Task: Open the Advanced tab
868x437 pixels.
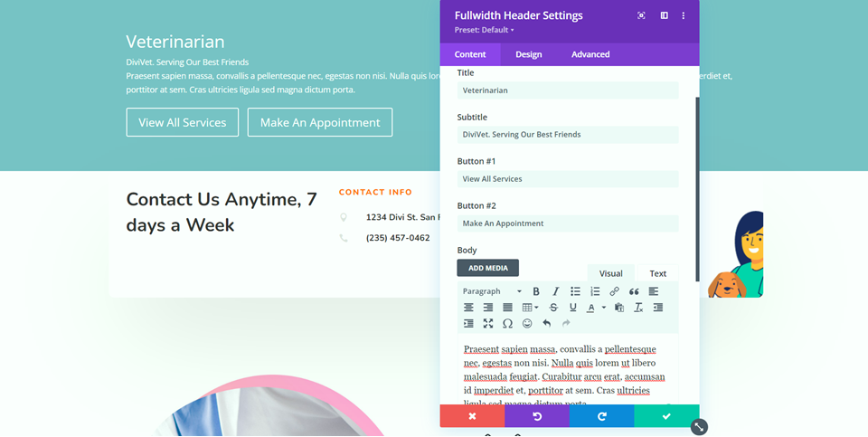Action: [x=590, y=54]
